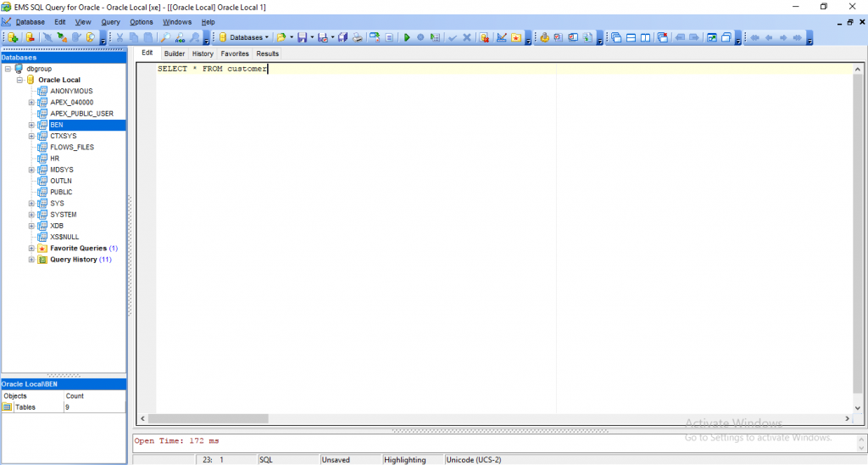Image resolution: width=868 pixels, height=465 pixels.
Task: Switch to the Results tab
Action: [267, 53]
